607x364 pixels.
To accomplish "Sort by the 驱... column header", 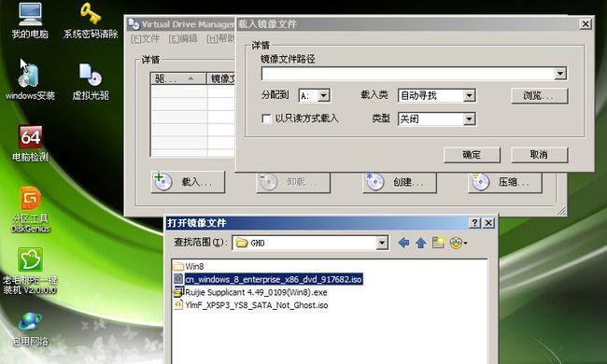I will 178,79.
